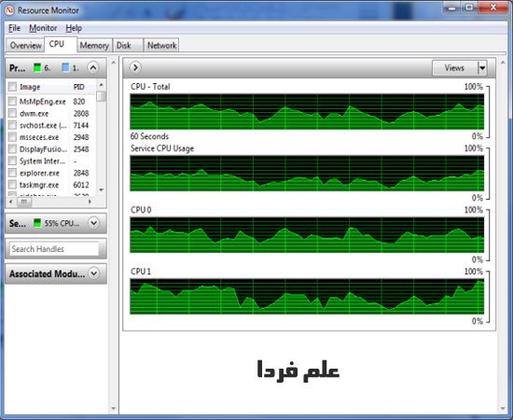Check the dwm.exe process checkbox
Viewport: 513px width, 420px height.
point(12,113)
